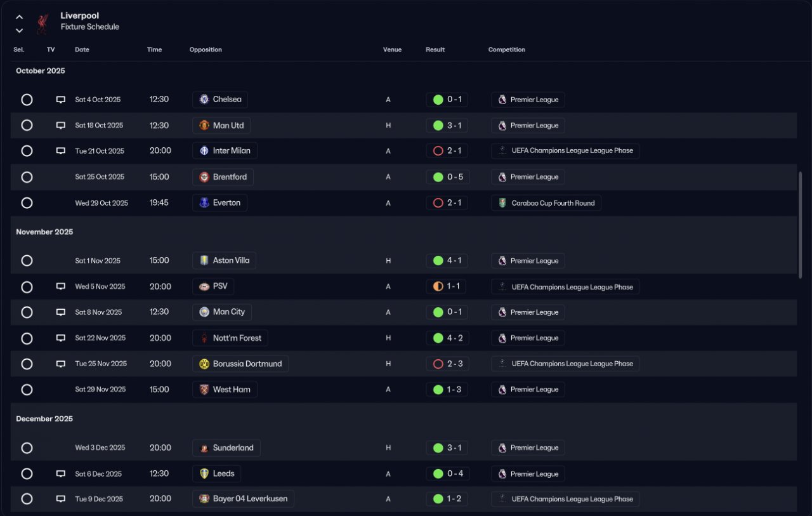Click the half-orange draw indicator for PSV result
This screenshot has width=812, height=516.
point(438,286)
